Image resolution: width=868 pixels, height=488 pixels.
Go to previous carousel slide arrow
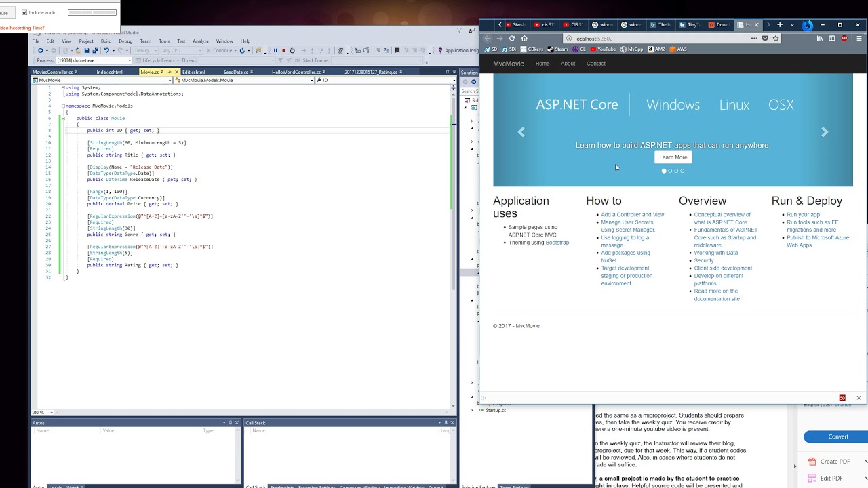coord(521,132)
